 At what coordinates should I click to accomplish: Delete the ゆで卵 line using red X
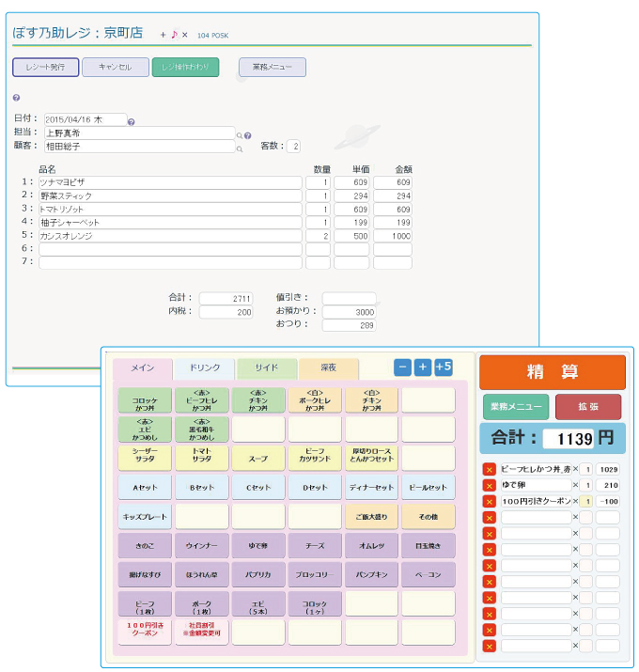pos(489,485)
